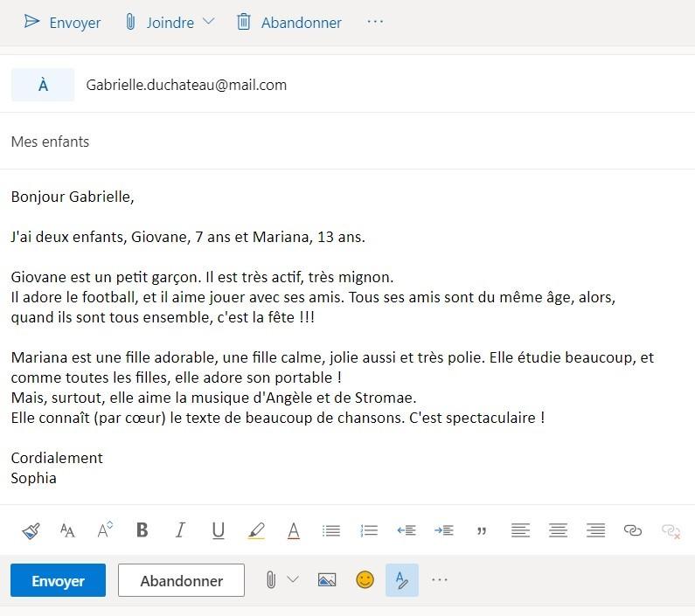The image size is (695, 616).
Task: Expand the Joindre dropdown in top bar
Action: [208, 22]
